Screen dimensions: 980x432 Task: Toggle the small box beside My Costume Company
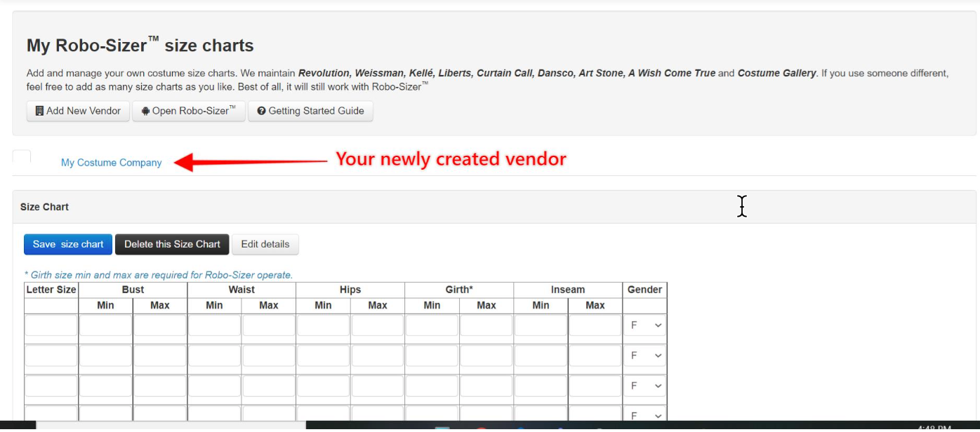(x=22, y=157)
